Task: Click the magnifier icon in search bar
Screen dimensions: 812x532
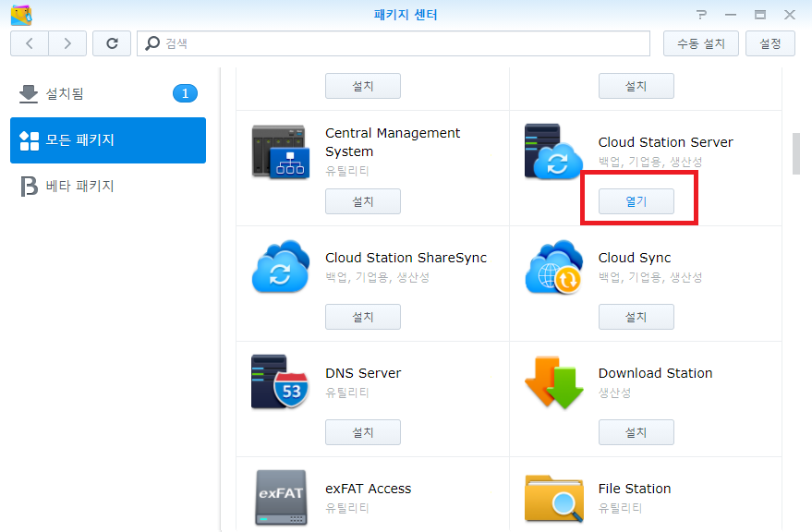Action: pyautogui.click(x=152, y=43)
